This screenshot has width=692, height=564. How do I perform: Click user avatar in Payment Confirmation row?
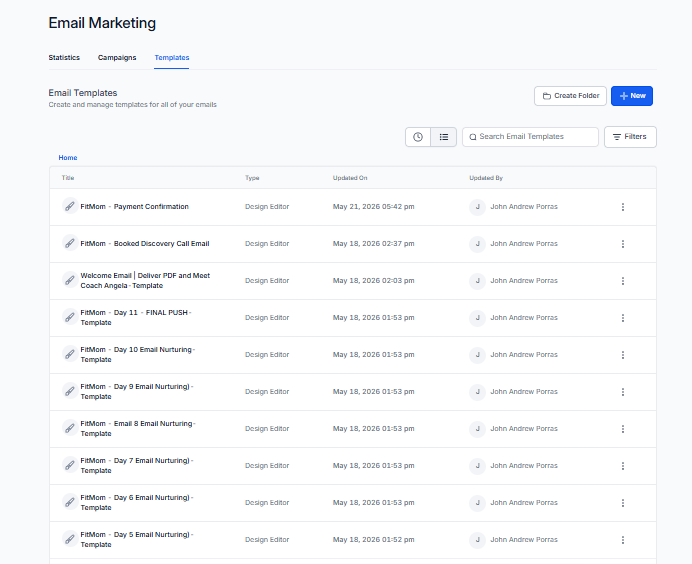pyautogui.click(x=478, y=207)
